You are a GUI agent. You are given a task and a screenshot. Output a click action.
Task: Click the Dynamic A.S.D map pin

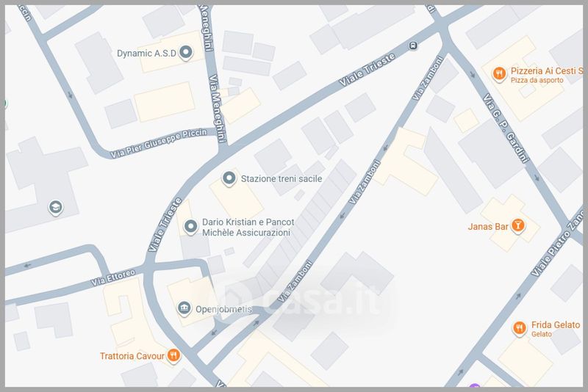click(x=186, y=53)
